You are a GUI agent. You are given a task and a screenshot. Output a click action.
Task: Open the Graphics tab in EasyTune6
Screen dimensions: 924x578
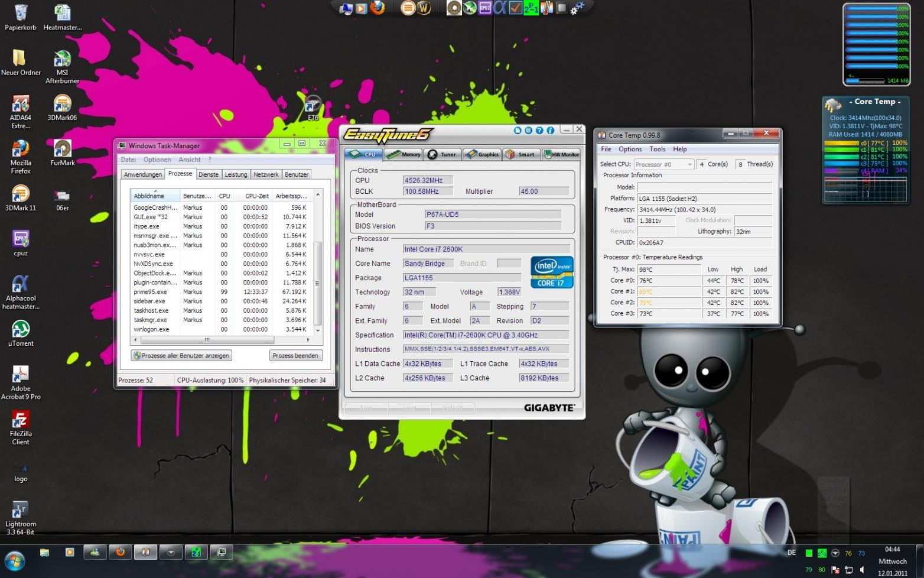482,154
